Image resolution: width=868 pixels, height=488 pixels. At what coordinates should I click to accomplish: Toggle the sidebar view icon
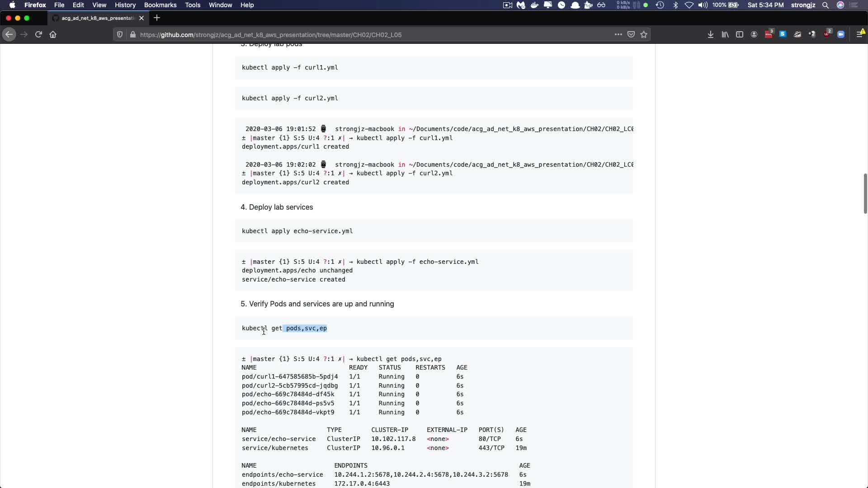pyautogui.click(x=739, y=34)
